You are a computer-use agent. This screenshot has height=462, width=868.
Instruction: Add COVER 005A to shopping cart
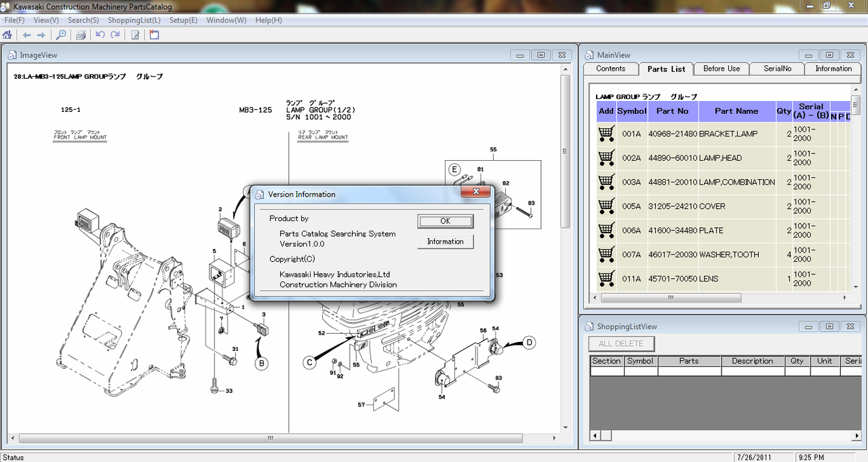[x=606, y=206]
